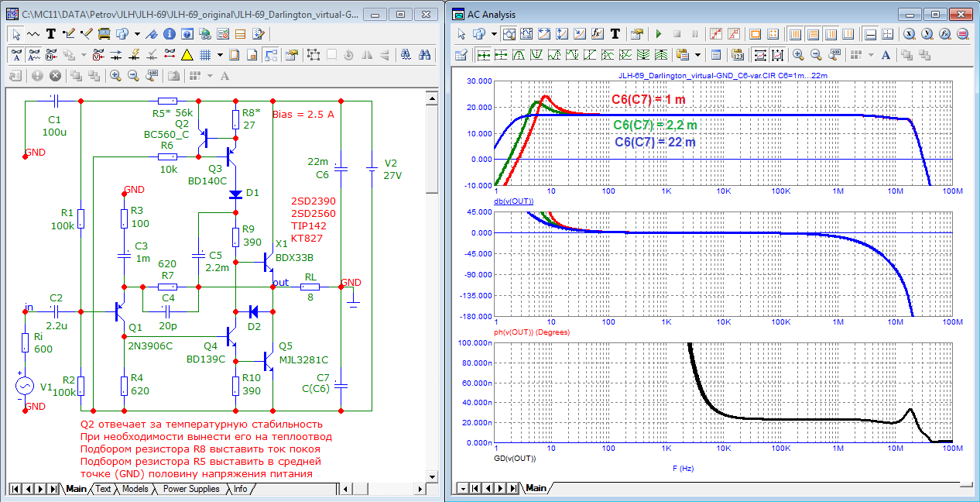Select the wire drawing tool
This screenshot has width=980, height=502.
click(68, 34)
